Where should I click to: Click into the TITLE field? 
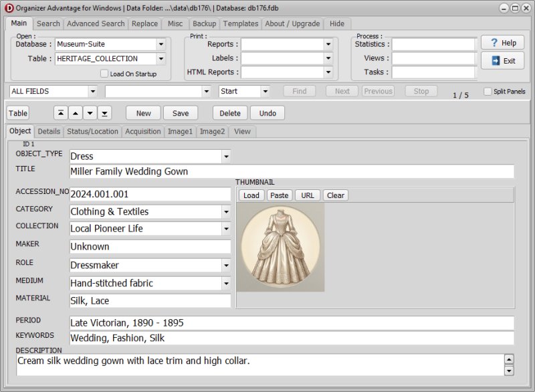292,171
